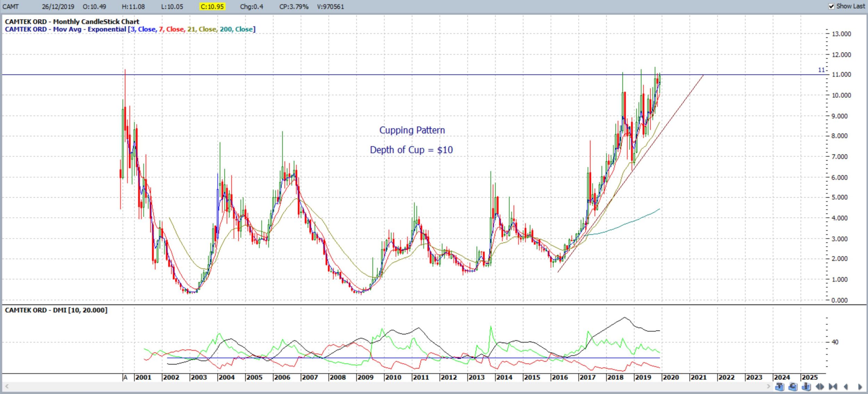Click left arrow of horizontal scrollbar
This screenshot has width=868, height=394.
click(x=7, y=386)
